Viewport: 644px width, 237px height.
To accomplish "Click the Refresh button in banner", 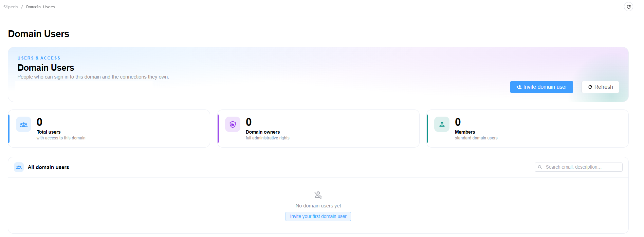I will point(600,87).
